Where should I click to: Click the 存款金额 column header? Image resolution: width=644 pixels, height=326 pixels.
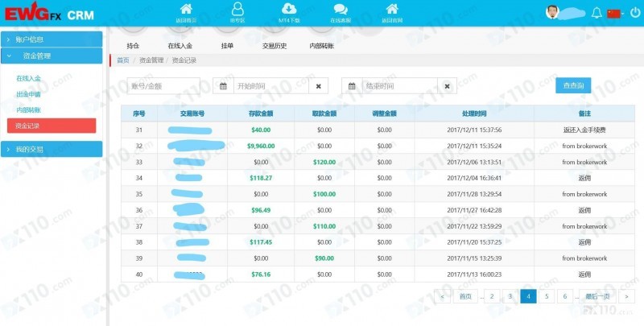(261, 113)
